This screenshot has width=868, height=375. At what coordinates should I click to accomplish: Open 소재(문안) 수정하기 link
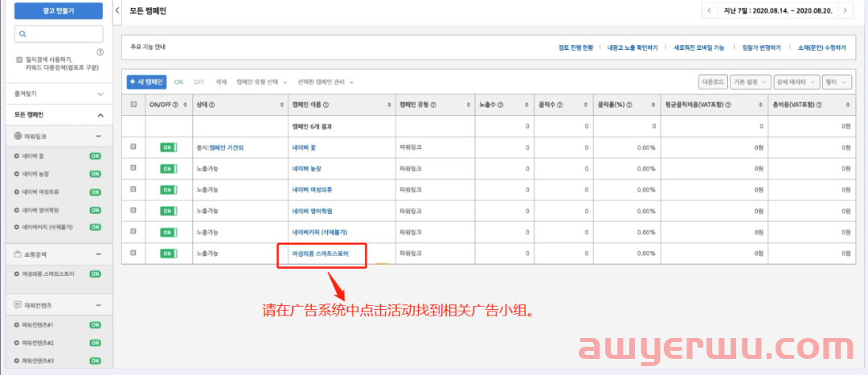pyautogui.click(x=822, y=48)
